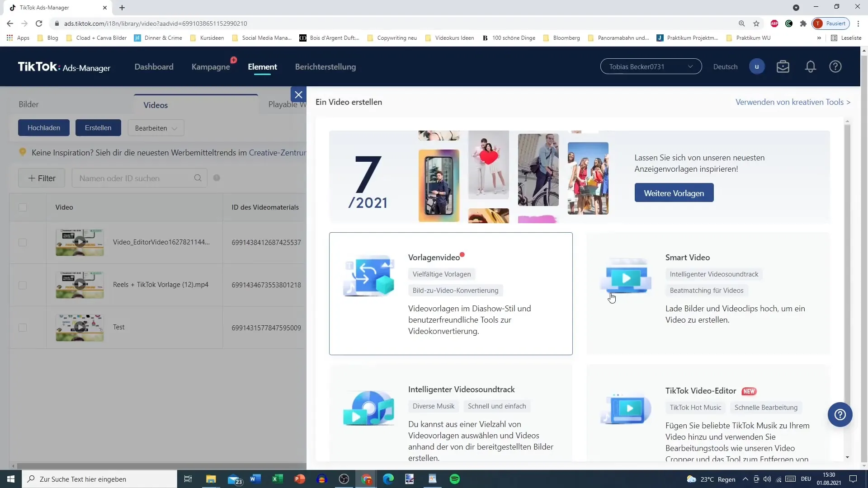The height and width of the screenshot is (488, 868).
Task: Open the notifications bell
Action: click(811, 67)
